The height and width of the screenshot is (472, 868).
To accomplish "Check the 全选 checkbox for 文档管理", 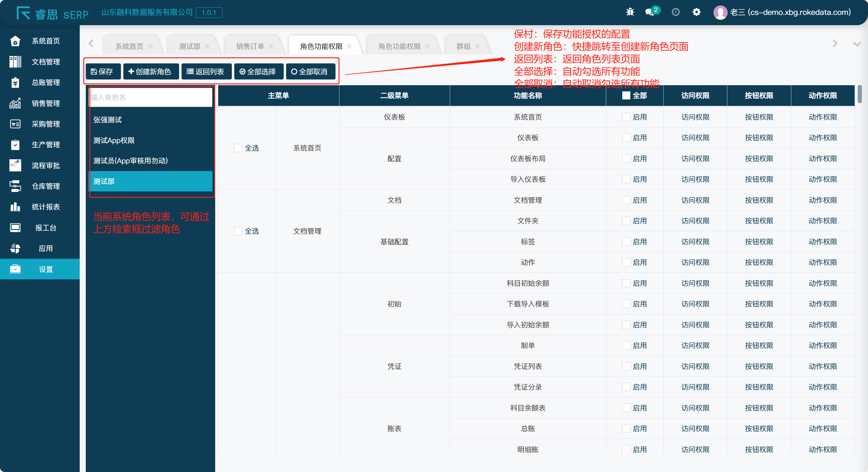I will (x=237, y=231).
